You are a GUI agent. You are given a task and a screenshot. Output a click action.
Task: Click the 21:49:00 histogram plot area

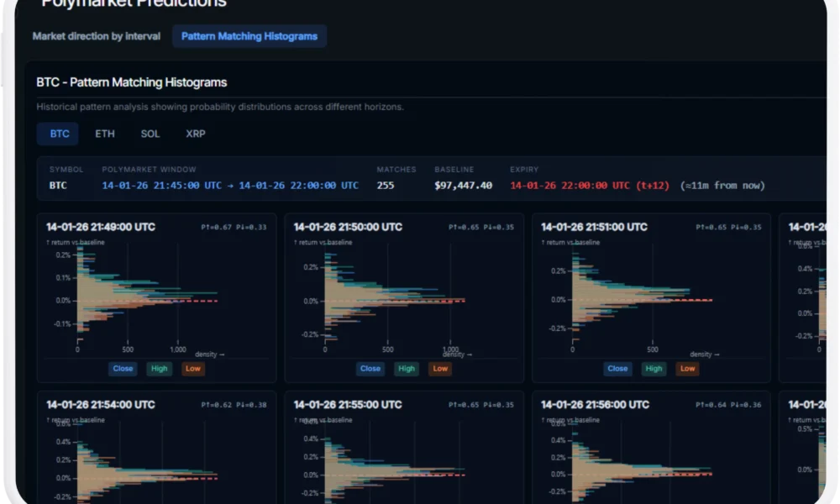[156, 297]
